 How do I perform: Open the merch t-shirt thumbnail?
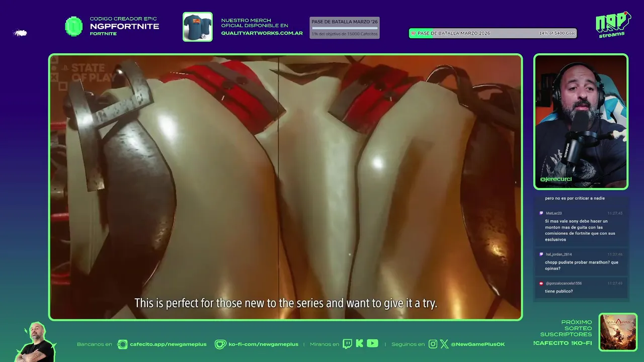pos(197,27)
